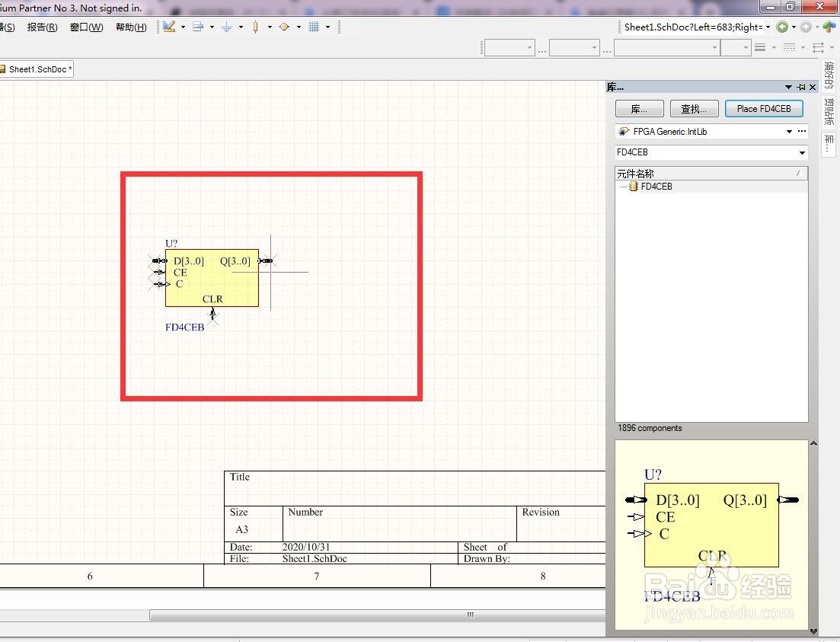The width and height of the screenshot is (840, 642).
Task: Click the 库... Libraries button
Action: tap(640, 109)
